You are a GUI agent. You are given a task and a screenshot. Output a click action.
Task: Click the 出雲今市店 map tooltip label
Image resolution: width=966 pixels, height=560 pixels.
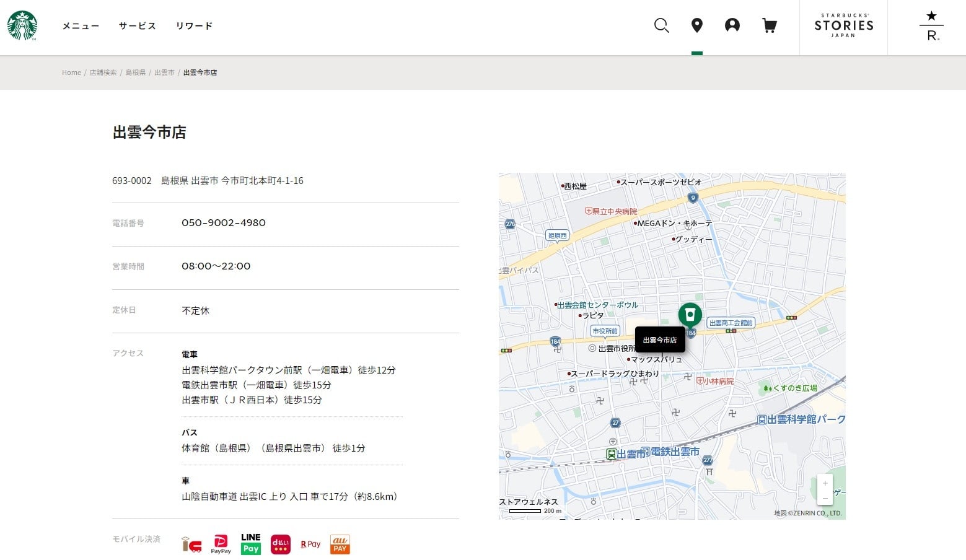[660, 340]
